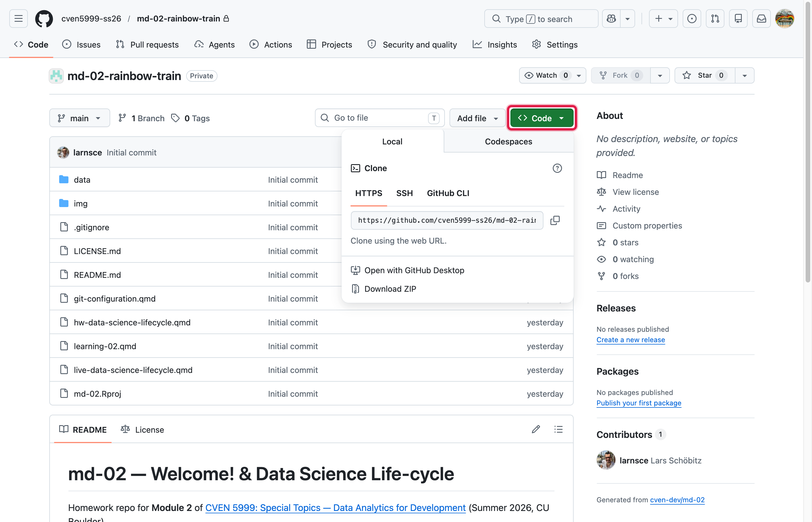Select the SSH clone tab
This screenshot has width=812, height=522.
pos(404,193)
